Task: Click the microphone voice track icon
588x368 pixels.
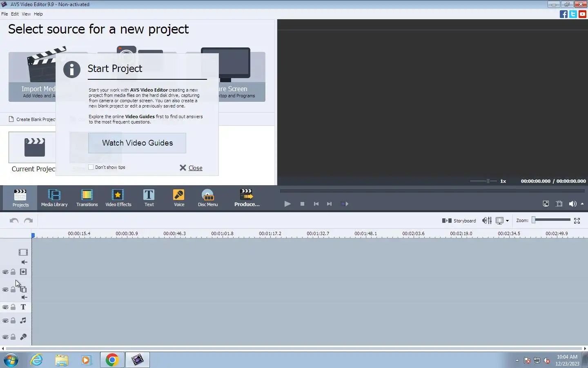Action: tap(23, 337)
